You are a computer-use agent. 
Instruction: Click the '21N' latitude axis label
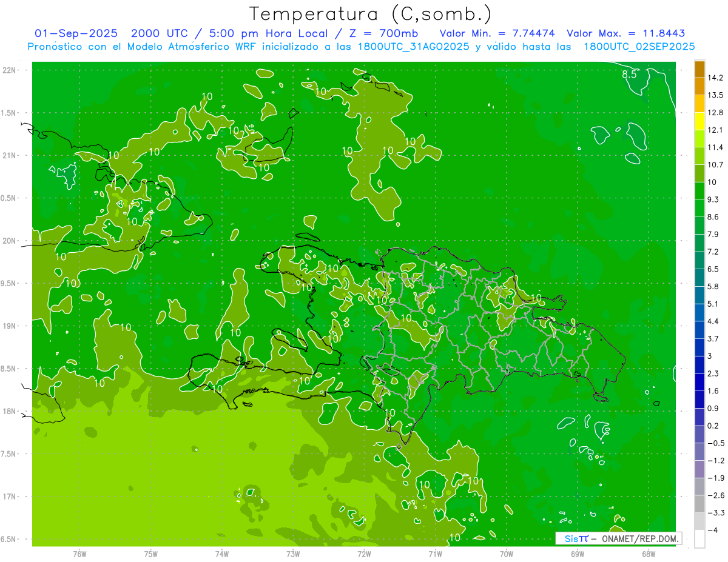[x=10, y=155]
